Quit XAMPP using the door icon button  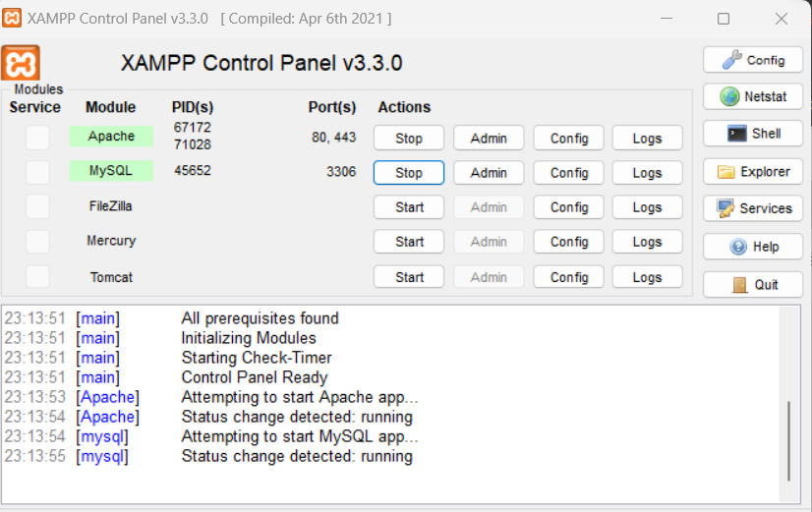(753, 284)
